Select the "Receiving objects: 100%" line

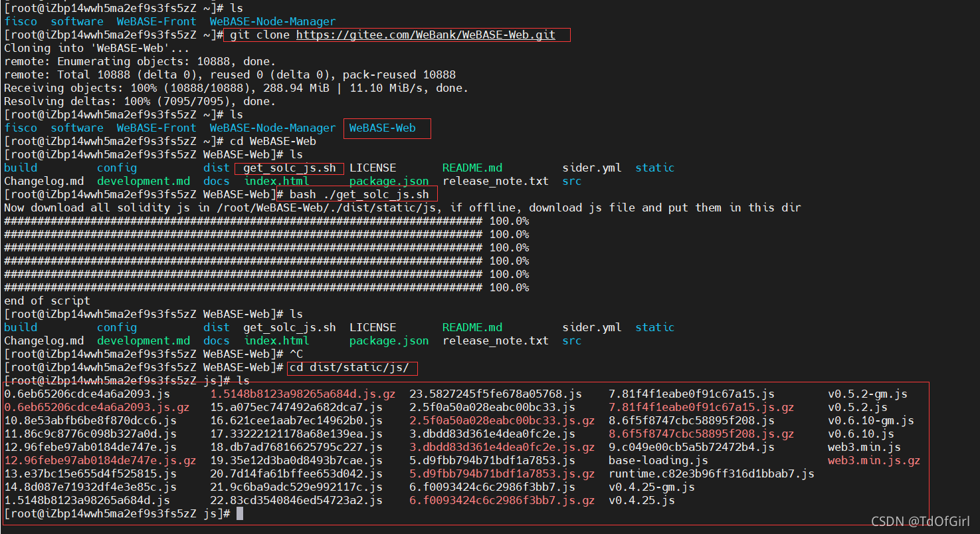(x=236, y=88)
